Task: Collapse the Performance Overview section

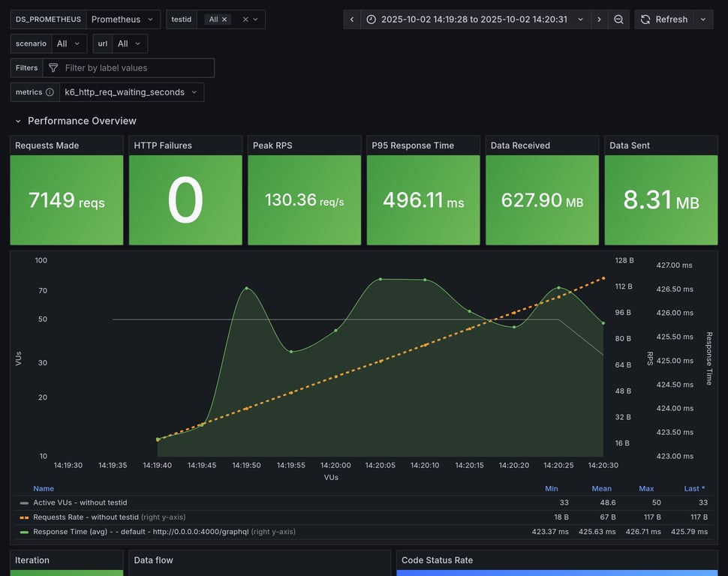Action: tap(18, 121)
